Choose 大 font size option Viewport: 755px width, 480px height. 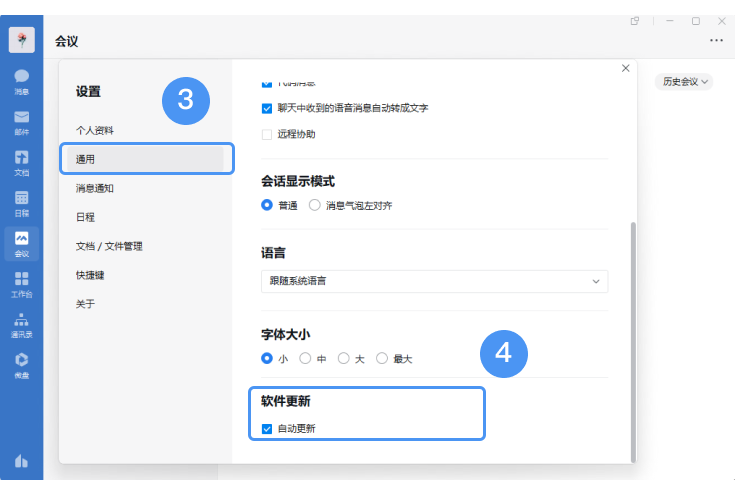coord(344,358)
